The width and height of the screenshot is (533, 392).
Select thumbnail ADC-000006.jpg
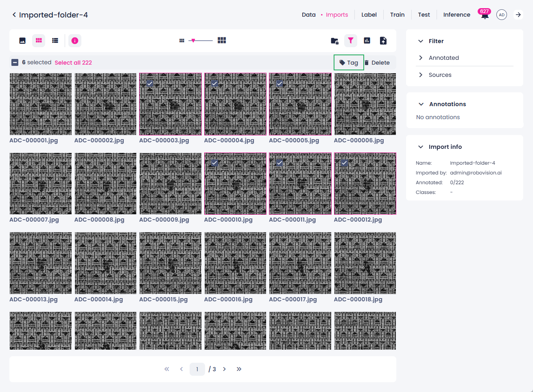click(365, 104)
